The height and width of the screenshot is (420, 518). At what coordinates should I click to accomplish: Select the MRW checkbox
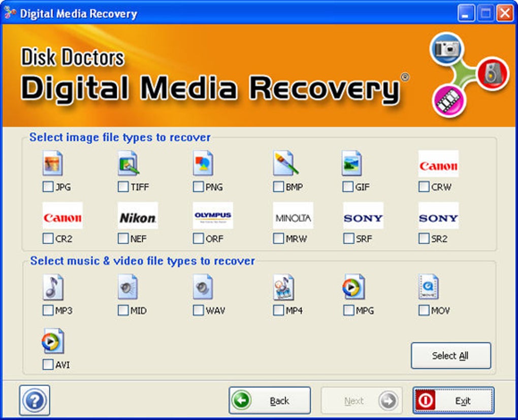(278, 238)
